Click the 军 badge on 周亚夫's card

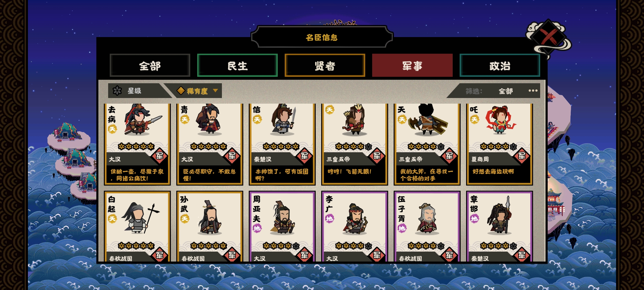click(305, 254)
